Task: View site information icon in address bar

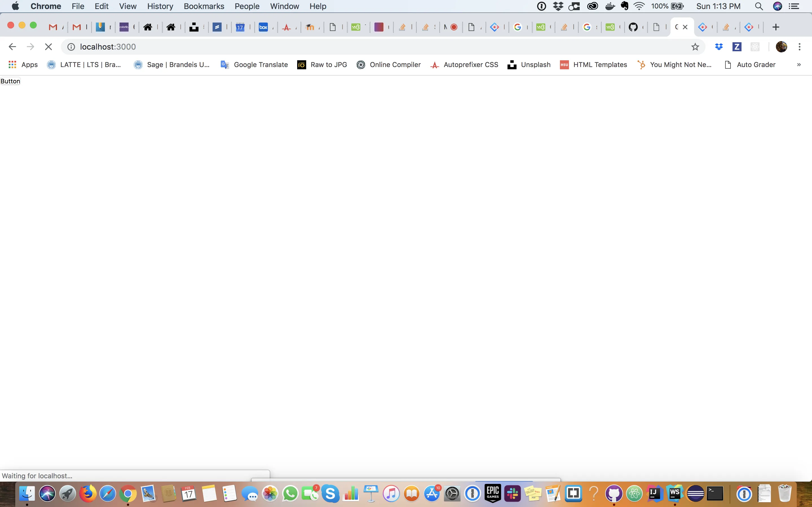Action: tap(71, 47)
